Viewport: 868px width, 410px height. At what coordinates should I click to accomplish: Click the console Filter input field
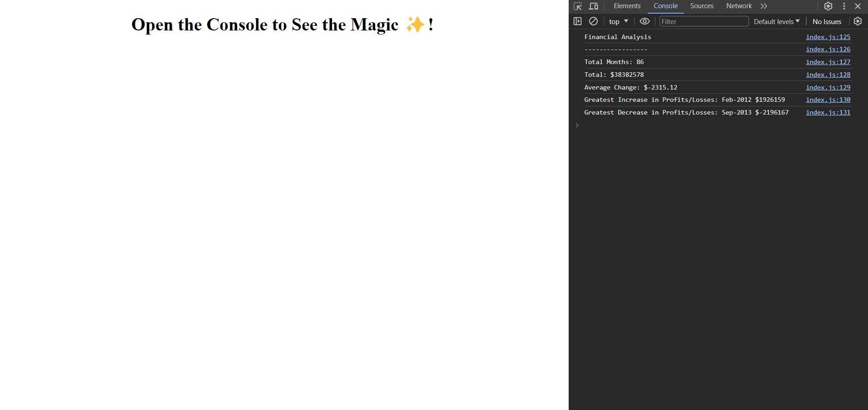click(704, 21)
